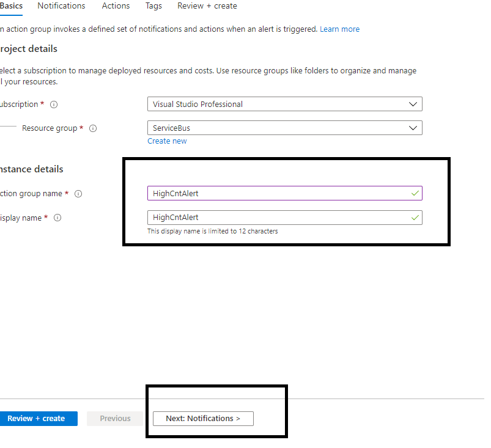Go to the Actions tab
Viewport: 491px width, 448px height.
point(116,6)
